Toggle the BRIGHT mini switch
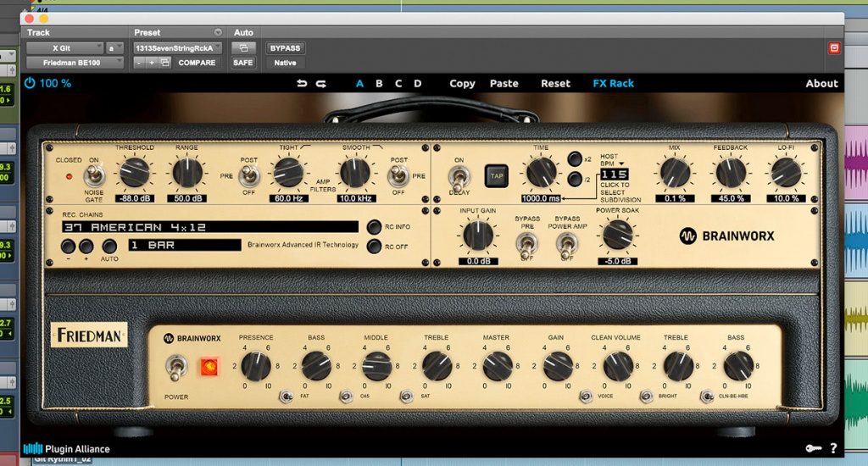The width and height of the screenshot is (868, 466). pos(646,397)
